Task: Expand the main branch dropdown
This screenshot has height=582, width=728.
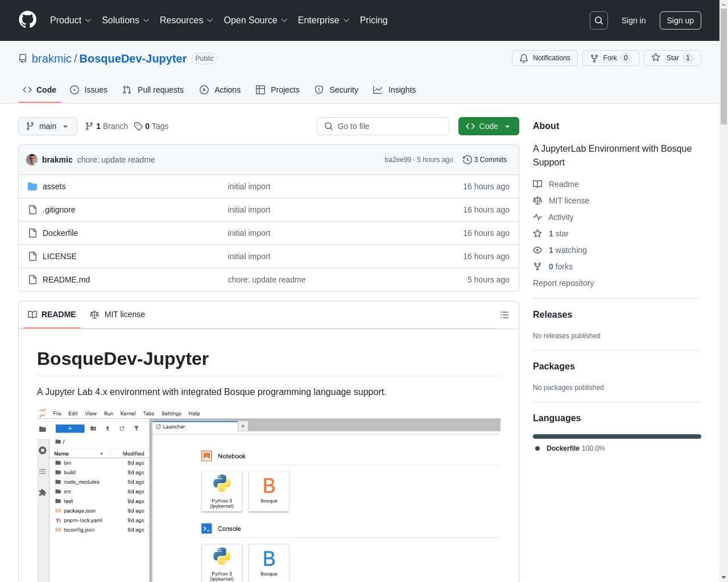Action: pos(48,126)
